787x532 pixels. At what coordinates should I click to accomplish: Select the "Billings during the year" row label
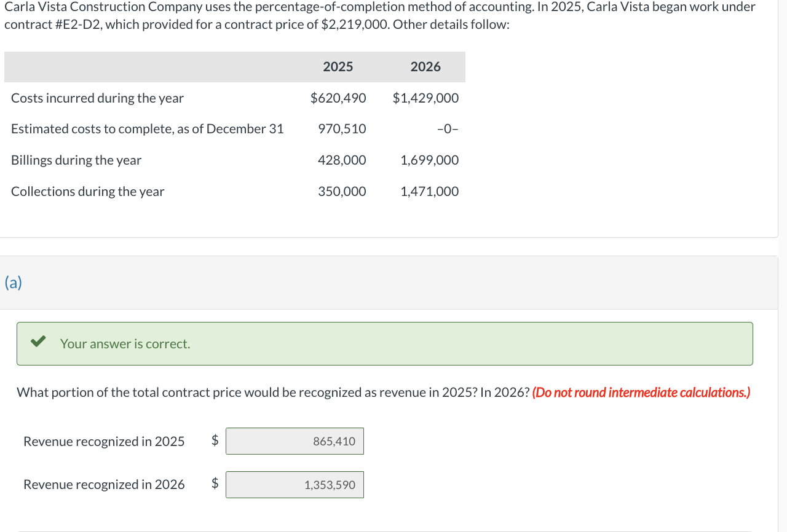click(x=76, y=160)
